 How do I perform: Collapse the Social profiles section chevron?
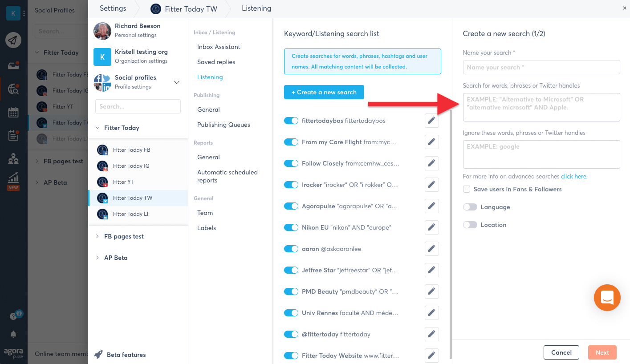(176, 82)
